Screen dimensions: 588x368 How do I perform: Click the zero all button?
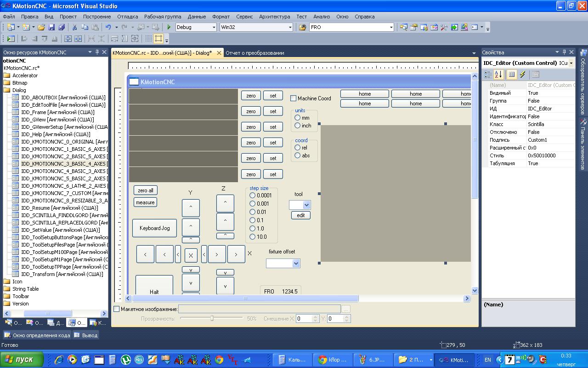coord(146,190)
